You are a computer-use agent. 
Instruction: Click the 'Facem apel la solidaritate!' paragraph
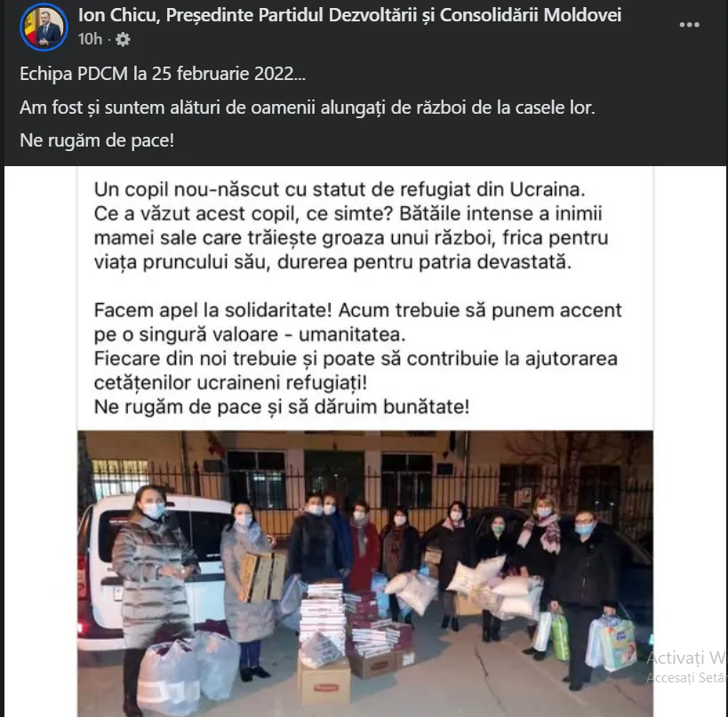[357, 347]
